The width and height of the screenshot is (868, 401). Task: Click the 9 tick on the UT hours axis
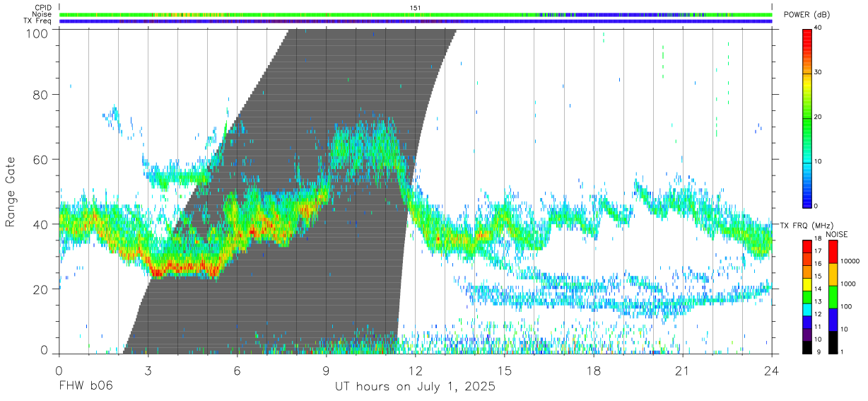(326, 371)
